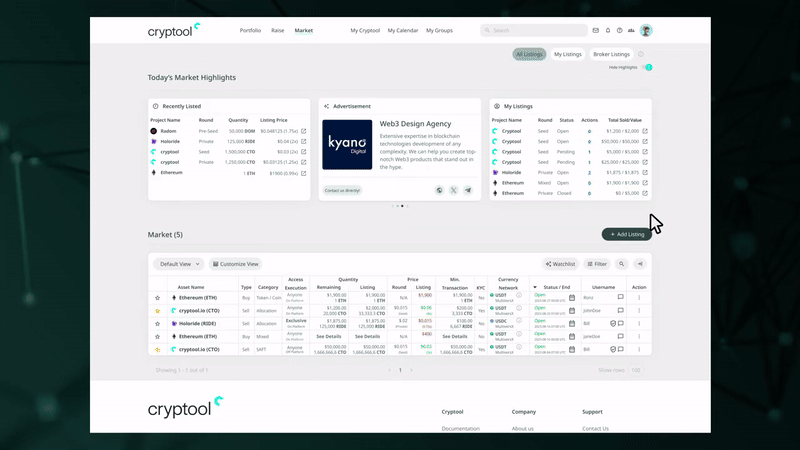This screenshot has height=450, width=800.
Task: Star the Ethereum (ETH) Token / Coin row
Action: click(157, 298)
